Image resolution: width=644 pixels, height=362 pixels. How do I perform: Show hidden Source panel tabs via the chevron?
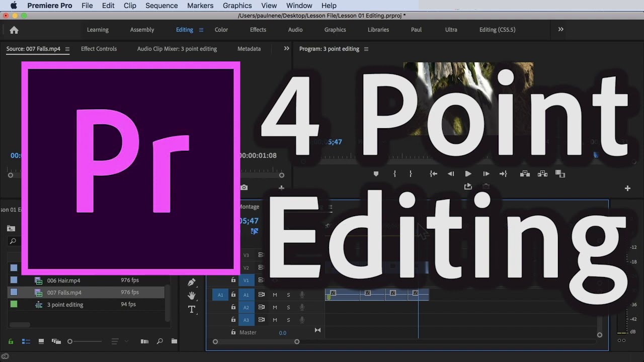pyautogui.click(x=287, y=49)
